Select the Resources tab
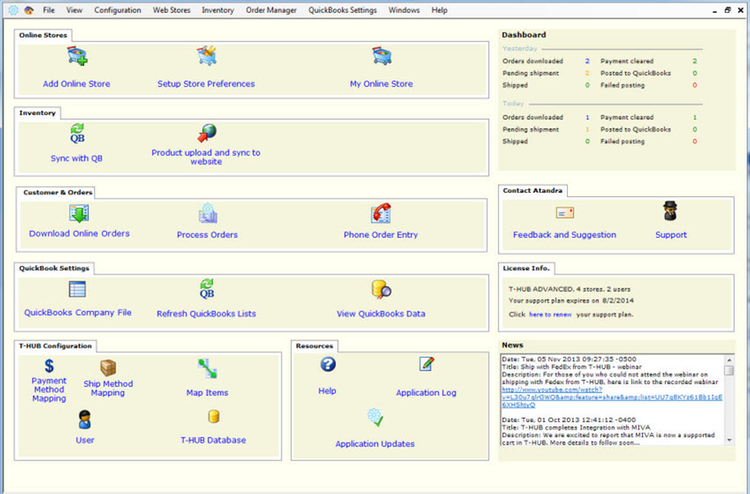 314,346
